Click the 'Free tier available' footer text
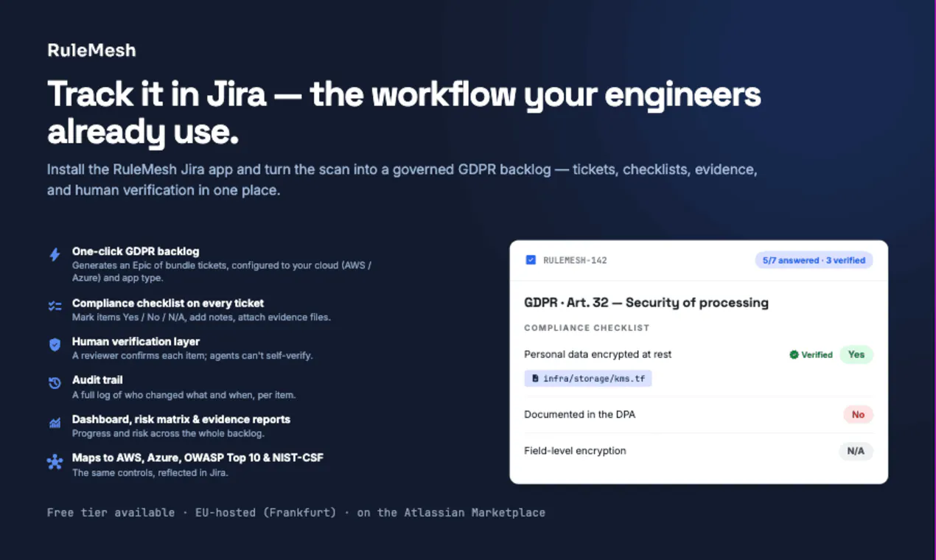 point(111,512)
